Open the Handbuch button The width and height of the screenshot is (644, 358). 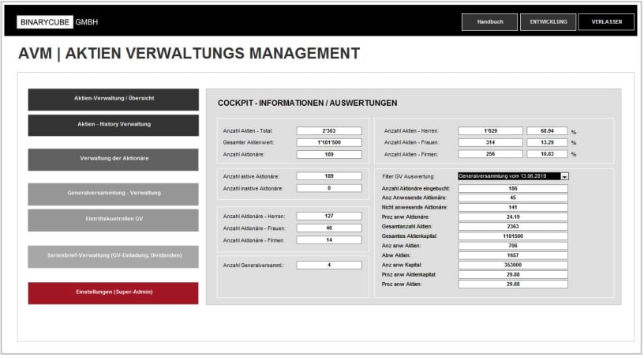click(x=489, y=22)
